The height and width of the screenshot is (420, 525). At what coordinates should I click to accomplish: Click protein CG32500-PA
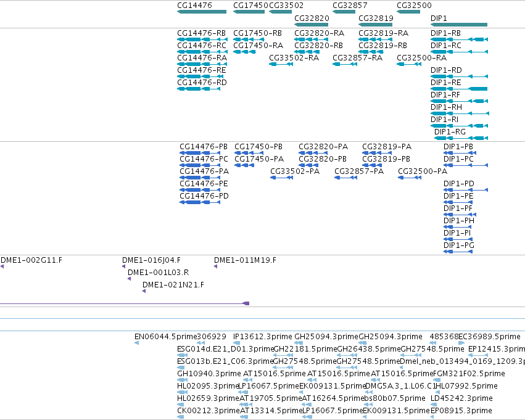423,171
